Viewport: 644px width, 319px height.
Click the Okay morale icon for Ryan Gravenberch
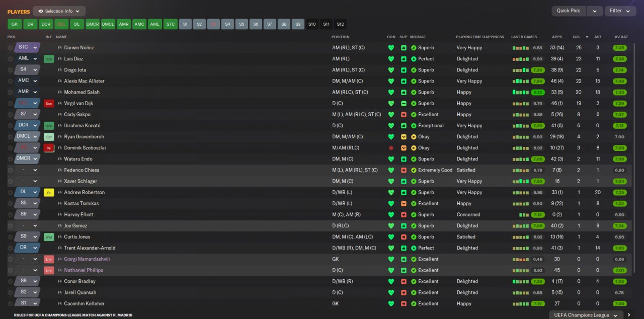pos(414,137)
